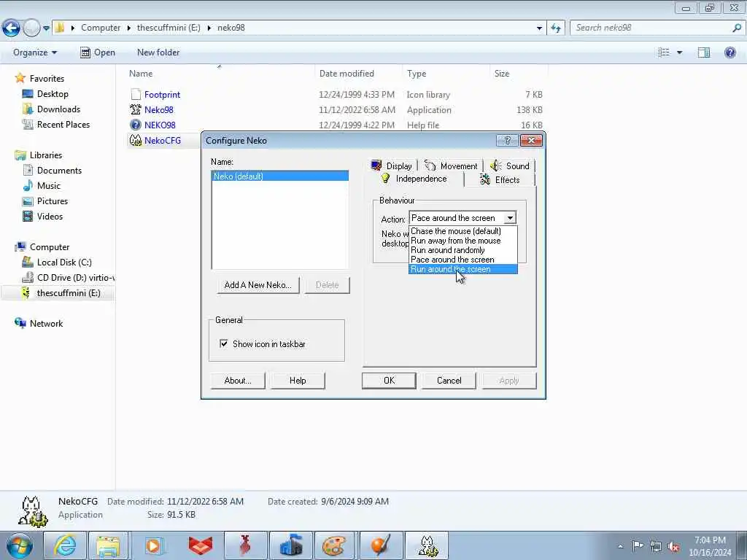Click the Windows Start orb
Screen dimensions: 747x560
pyautogui.click(x=20, y=545)
